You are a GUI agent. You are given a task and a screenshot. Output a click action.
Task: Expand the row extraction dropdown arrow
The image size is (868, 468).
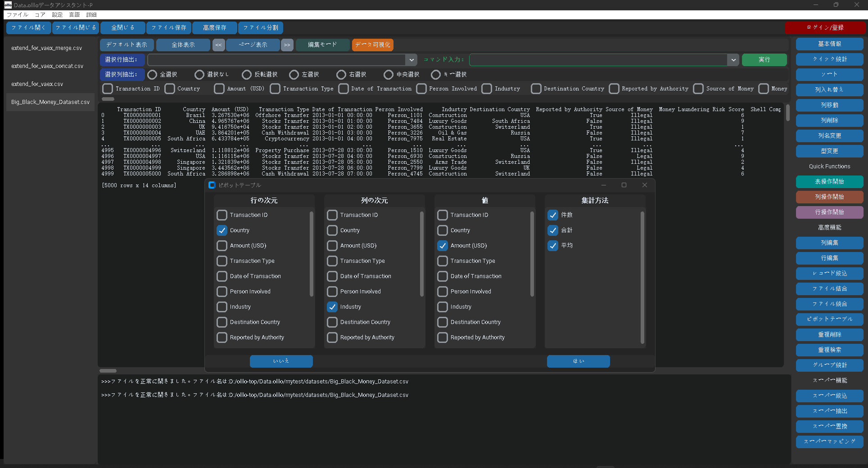(411, 60)
